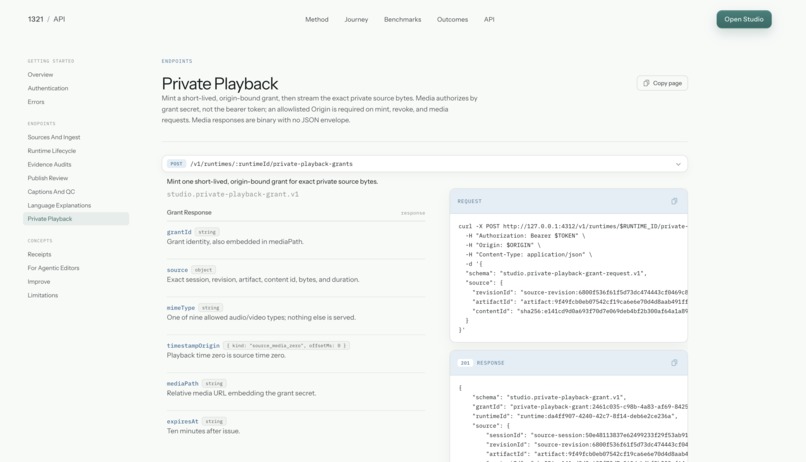Screen dimensions: 806x462
Task: Click the 1321 logo link
Action: (x=35, y=19)
